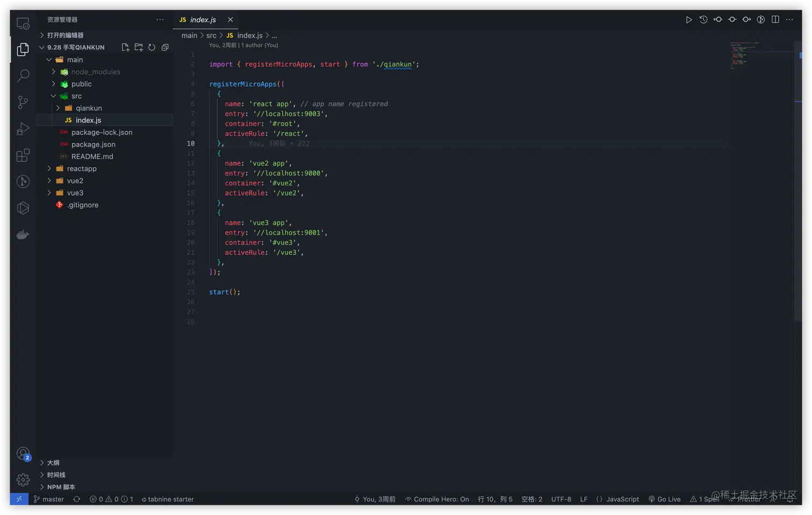Open changes with the working file
This screenshot has width=812, height=515.
click(732, 19)
